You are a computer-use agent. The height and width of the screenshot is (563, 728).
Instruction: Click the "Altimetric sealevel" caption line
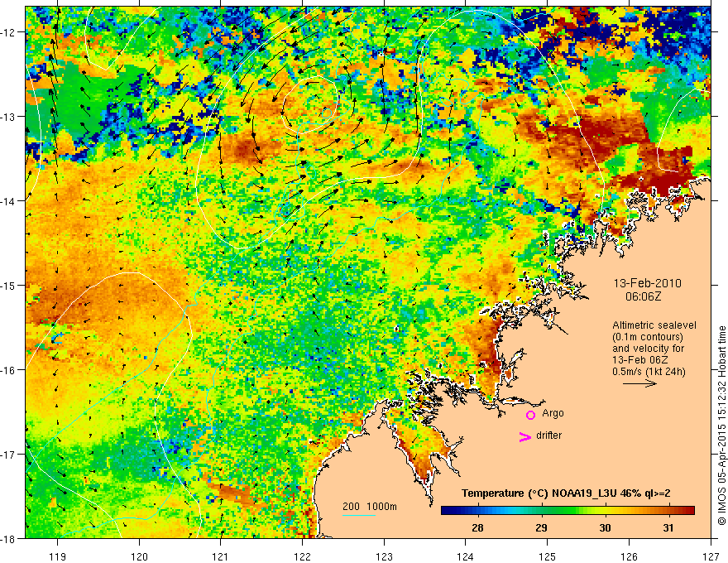pyautogui.click(x=654, y=325)
